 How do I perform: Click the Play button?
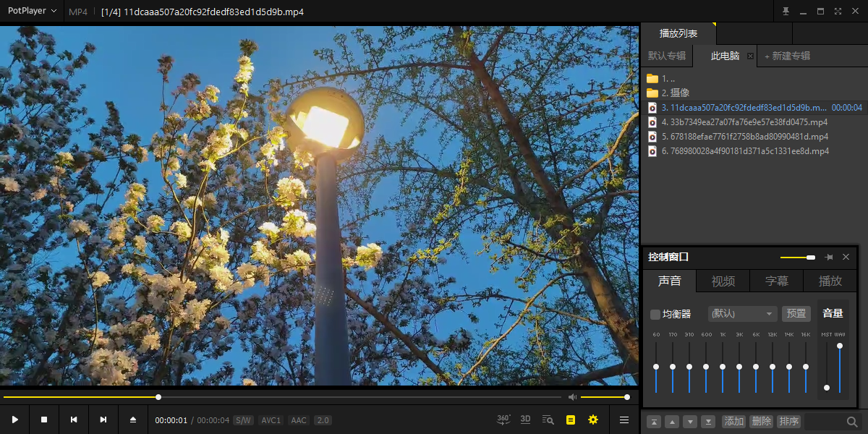(14, 420)
